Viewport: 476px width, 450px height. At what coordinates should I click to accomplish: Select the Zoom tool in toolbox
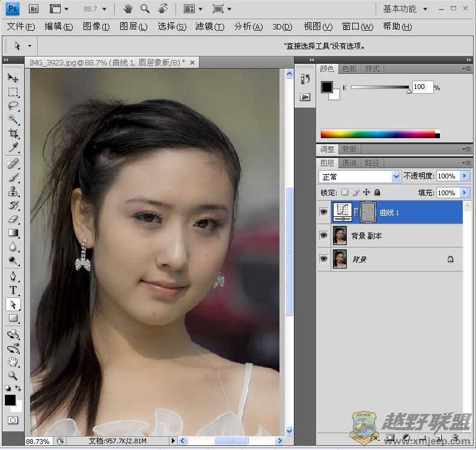(13, 376)
